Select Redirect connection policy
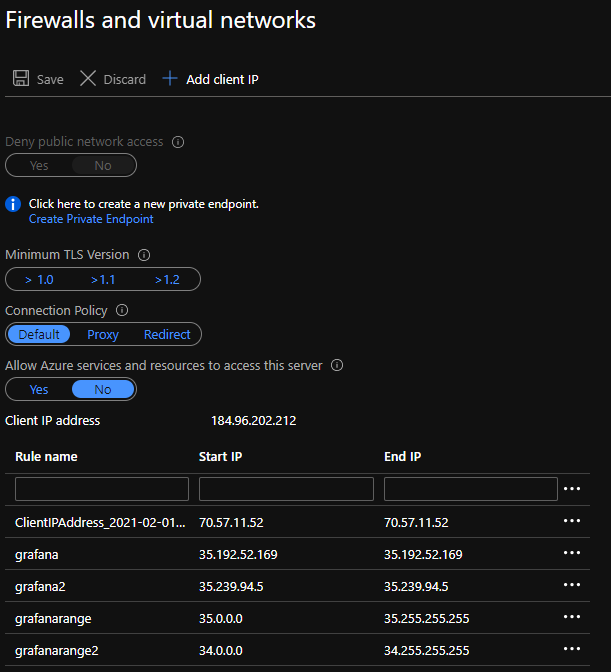 [x=167, y=335]
